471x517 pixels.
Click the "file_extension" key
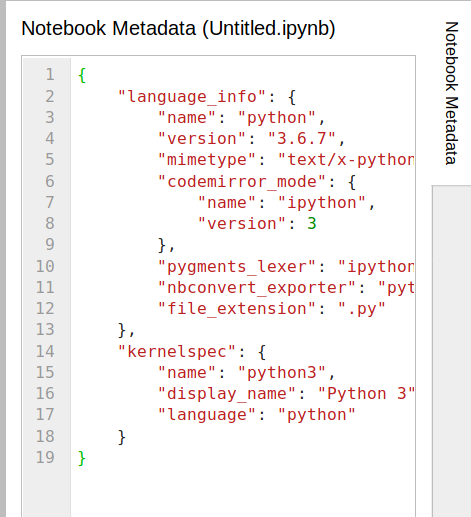tap(237, 309)
